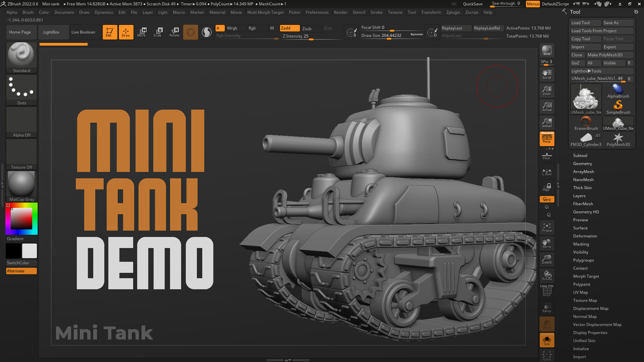Screen dimensions: 644x362
Task: Toggle Persp perspective mode
Action: click(547, 139)
